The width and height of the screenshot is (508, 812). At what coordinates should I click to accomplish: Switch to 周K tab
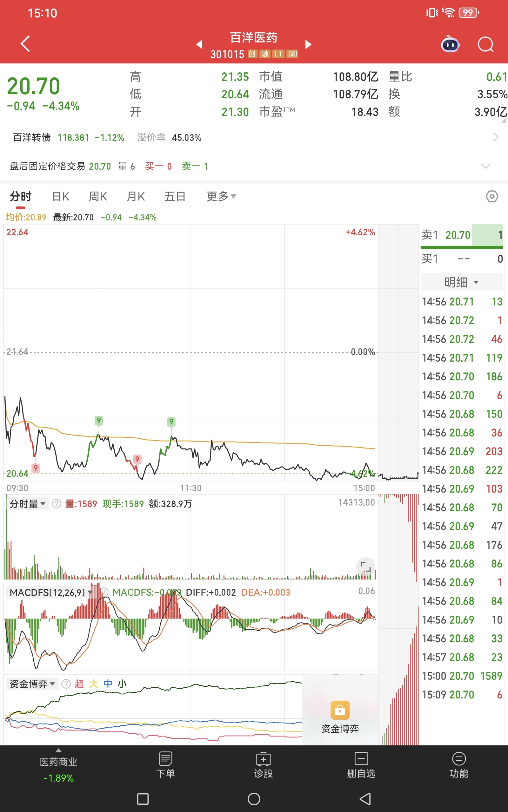pyautogui.click(x=98, y=196)
